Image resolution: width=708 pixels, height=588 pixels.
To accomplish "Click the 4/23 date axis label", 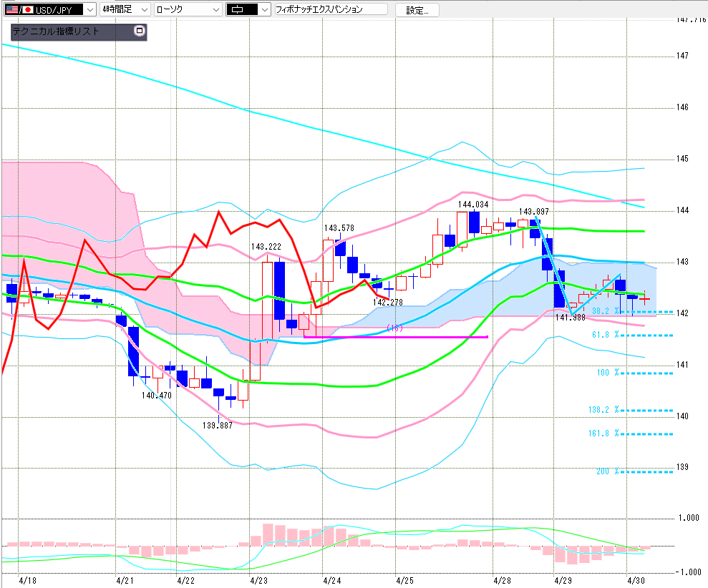I will (x=258, y=580).
